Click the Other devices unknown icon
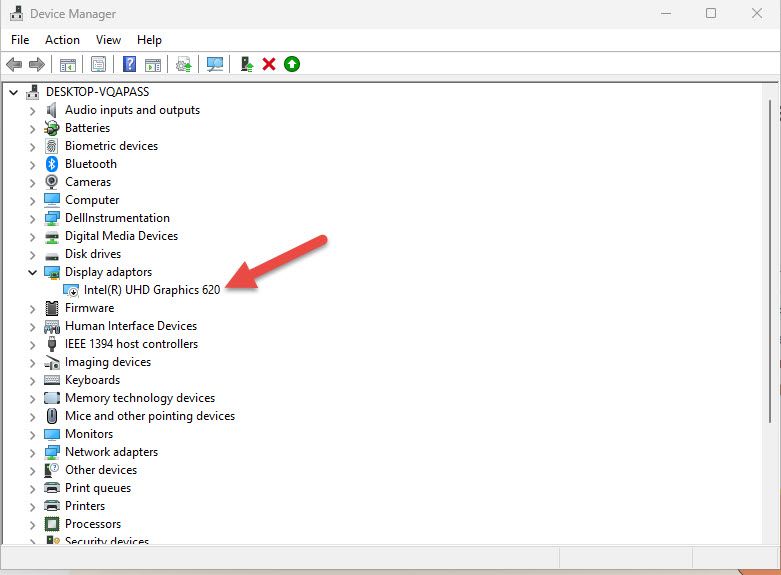This screenshot has width=781, height=575. (52, 470)
